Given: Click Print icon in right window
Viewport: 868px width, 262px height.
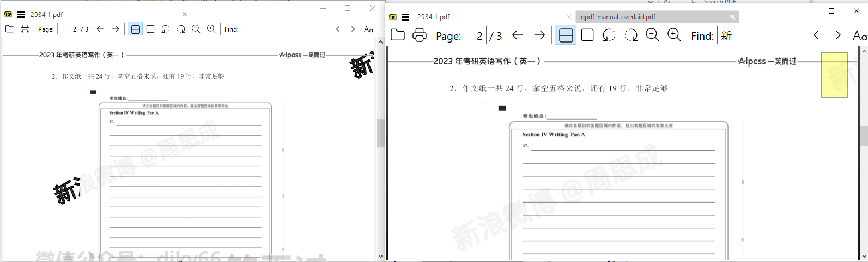Looking at the screenshot, I should tap(420, 35).
